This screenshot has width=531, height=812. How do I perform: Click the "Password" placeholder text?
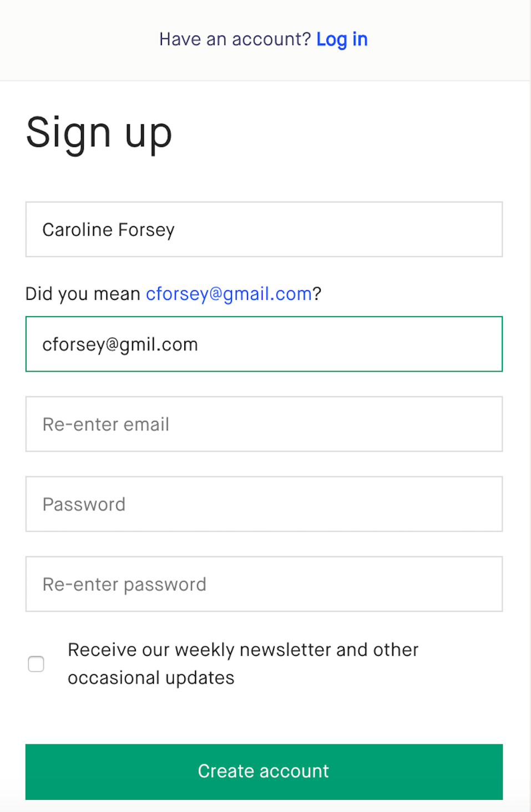click(84, 504)
